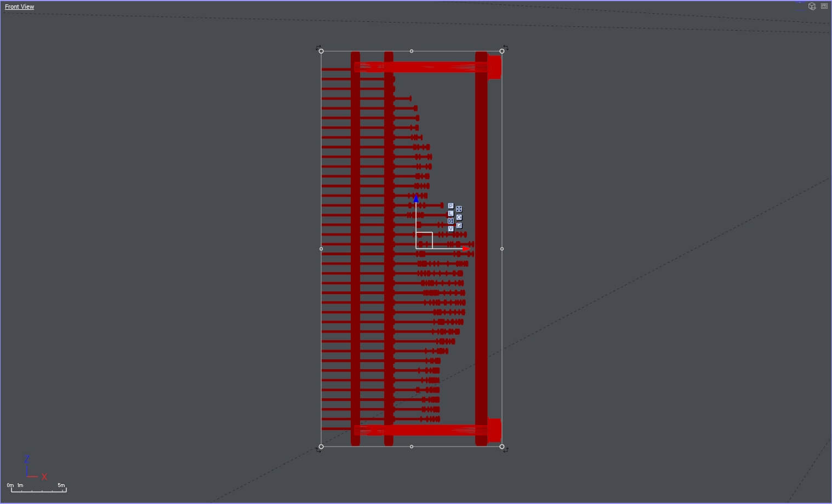Click the P button on the gizmo
The width and height of the screenshot is (832, 504).
click(451, 206)
